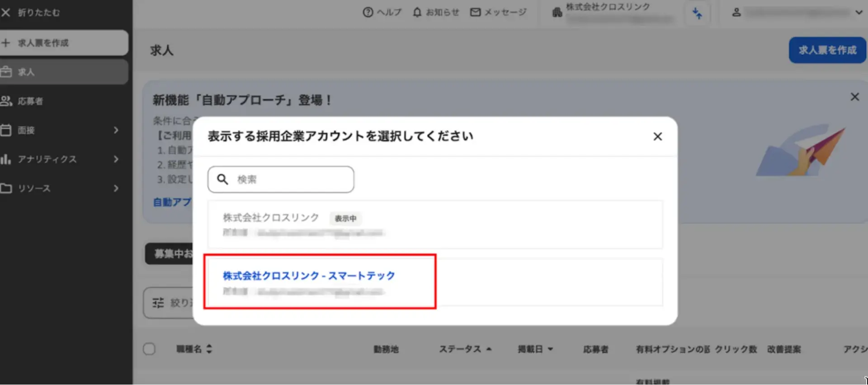Click the blue 求人票を作成 button

827,50
